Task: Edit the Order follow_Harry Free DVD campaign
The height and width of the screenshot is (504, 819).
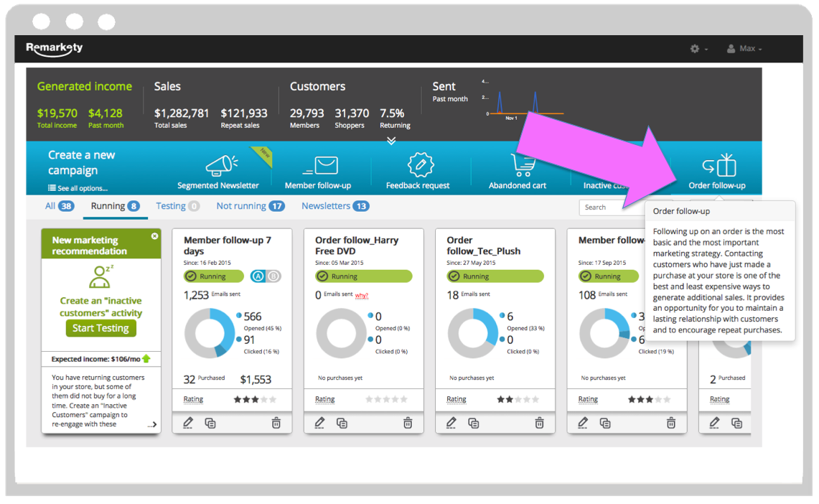Action: (319, 423)
